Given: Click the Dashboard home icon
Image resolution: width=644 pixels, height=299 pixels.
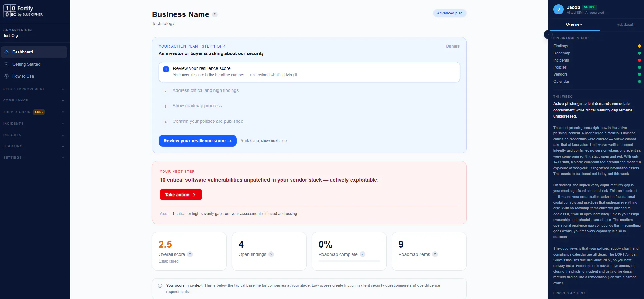Looking at the screenshot, I should tap(6, 52).
